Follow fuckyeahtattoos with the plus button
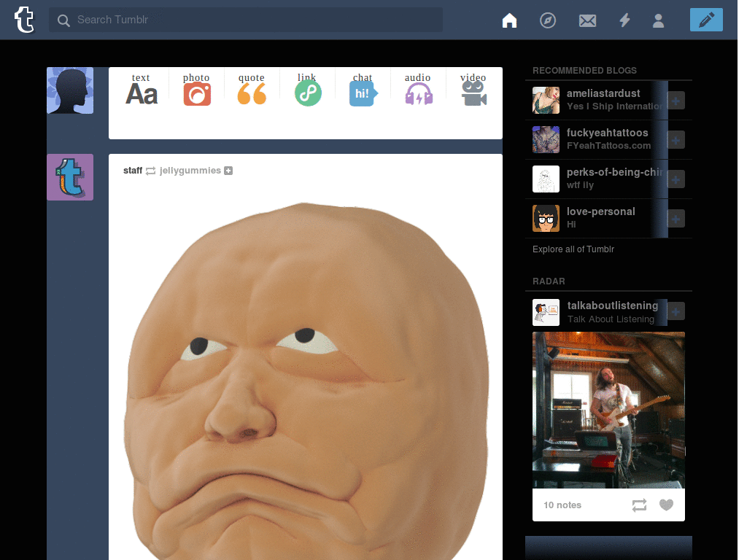The height and width of the screenshot is (560, 747). [676, 140]
